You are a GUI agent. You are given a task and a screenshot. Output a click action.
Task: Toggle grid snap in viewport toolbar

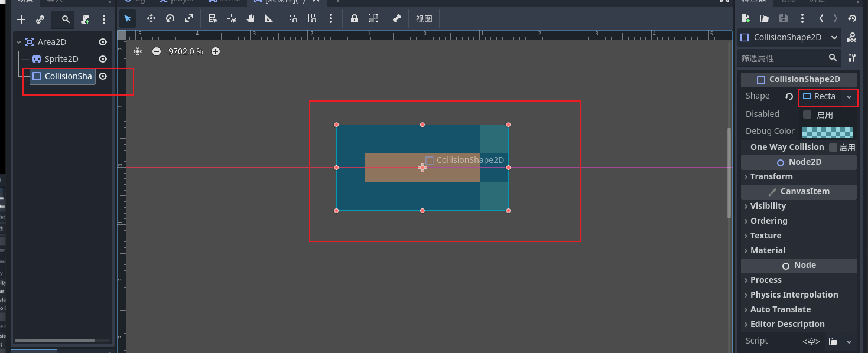[312, 18]
